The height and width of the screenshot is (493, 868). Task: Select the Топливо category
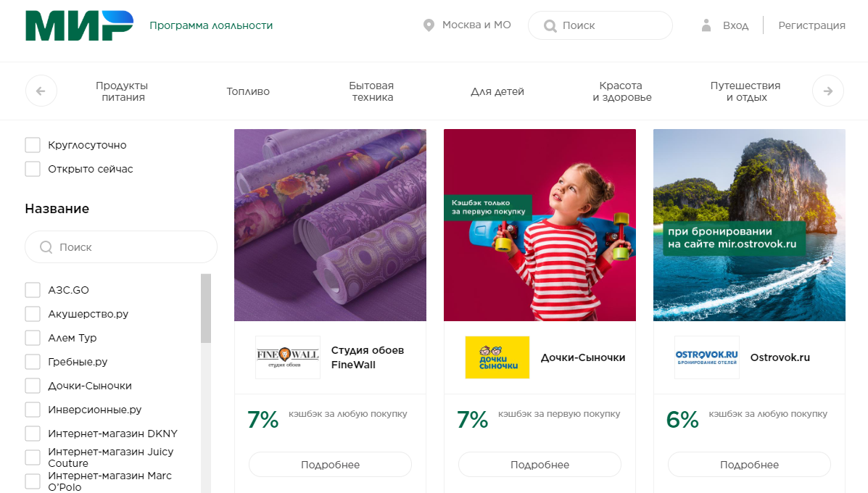(248, 91)
